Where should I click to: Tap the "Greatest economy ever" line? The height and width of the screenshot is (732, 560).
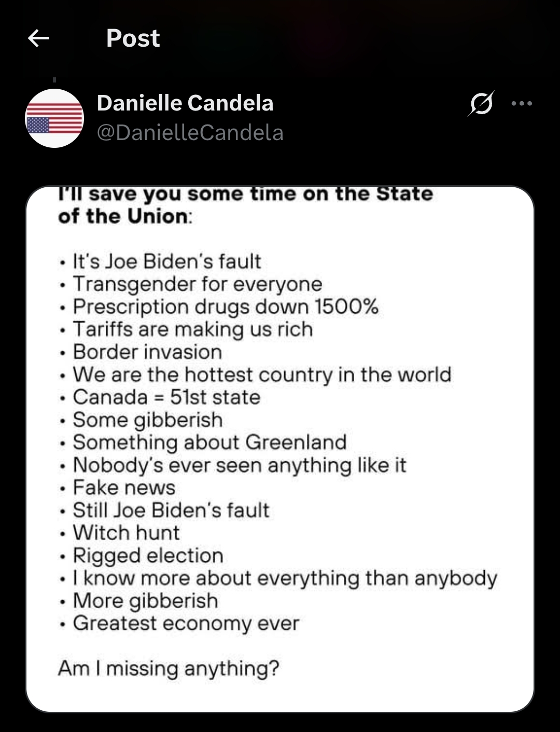coord(186,623)
